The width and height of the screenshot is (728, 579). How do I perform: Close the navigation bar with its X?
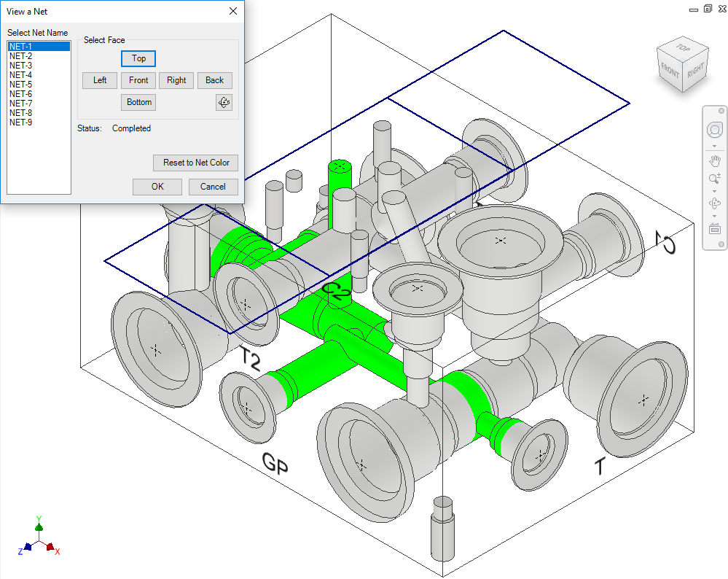(x=721, y=111)
